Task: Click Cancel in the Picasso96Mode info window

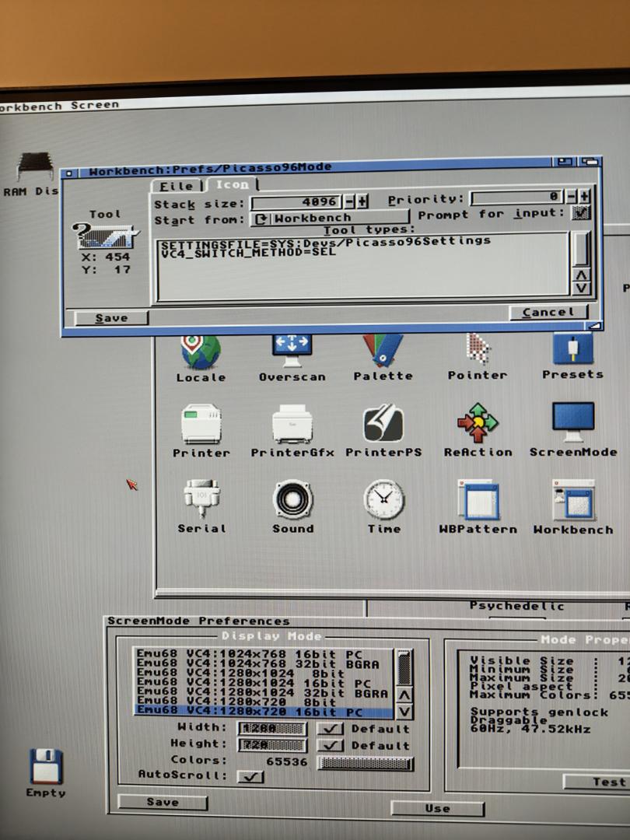Action: (x=548, y=313)
